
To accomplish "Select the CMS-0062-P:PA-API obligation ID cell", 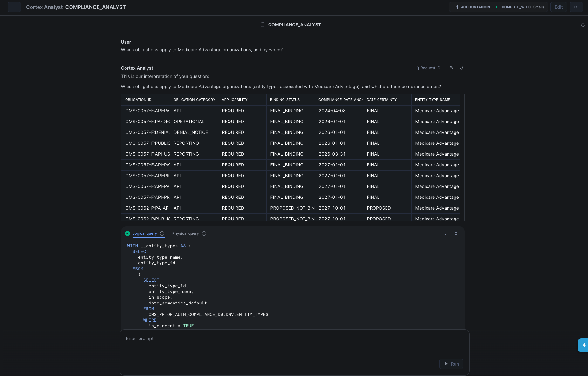I will pos(146,208).
